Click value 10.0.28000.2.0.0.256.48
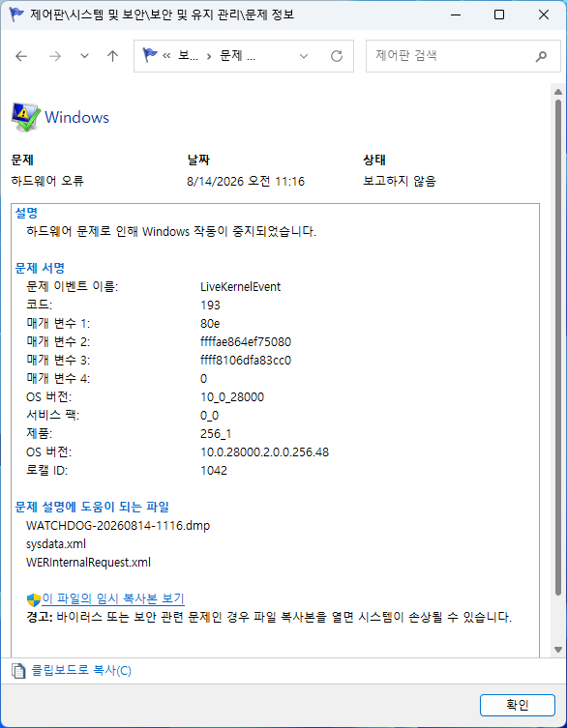The width and height of the screenshot is (567, 728). point(265,452)
